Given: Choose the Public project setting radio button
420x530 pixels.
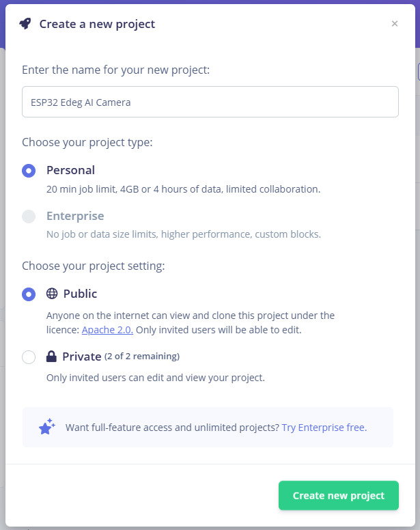Looking at the screenshot, I should [x=29, y=294].
